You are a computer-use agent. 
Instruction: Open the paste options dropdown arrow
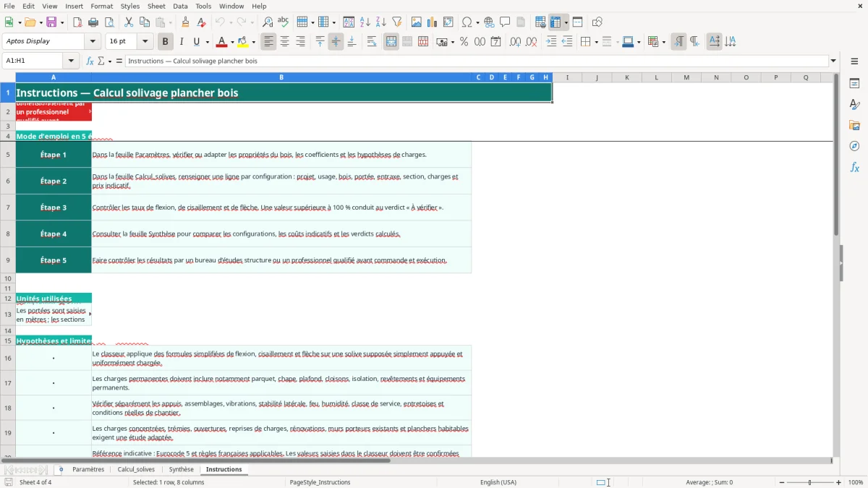pyautogui.click(x=171, y=22)
